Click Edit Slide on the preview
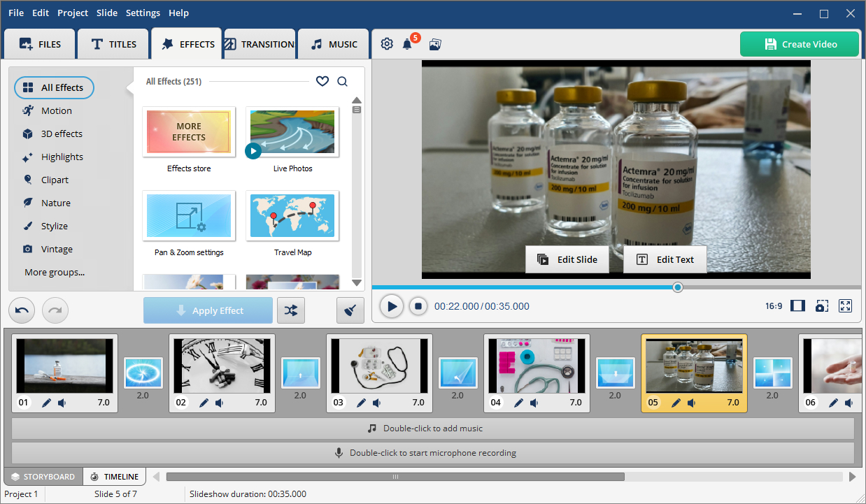The image size is (866, 504). (x=567, y=259)
